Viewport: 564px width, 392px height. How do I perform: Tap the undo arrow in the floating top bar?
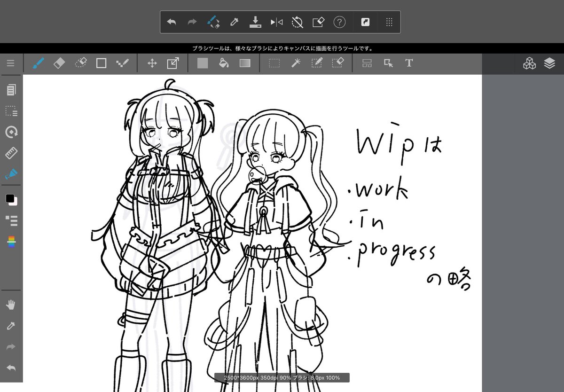pos(172,22)
